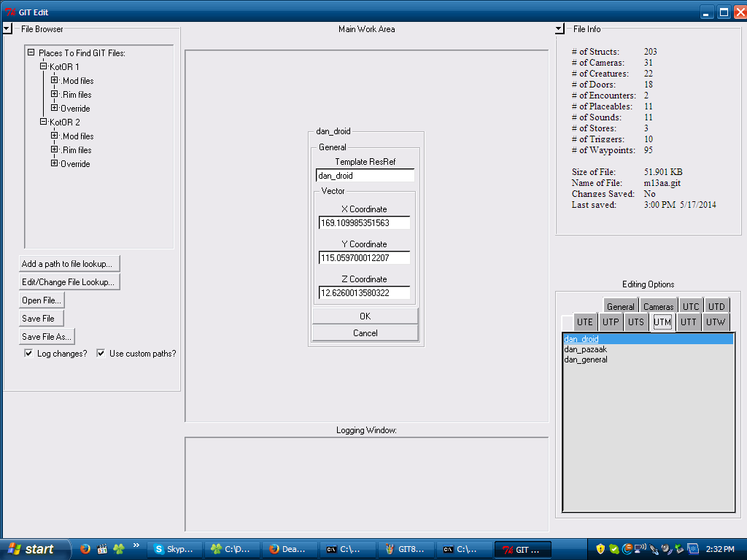Expand .Rim files under KotOR 2
This screenshot has width=747, height=560.
(x=54, y=149)
